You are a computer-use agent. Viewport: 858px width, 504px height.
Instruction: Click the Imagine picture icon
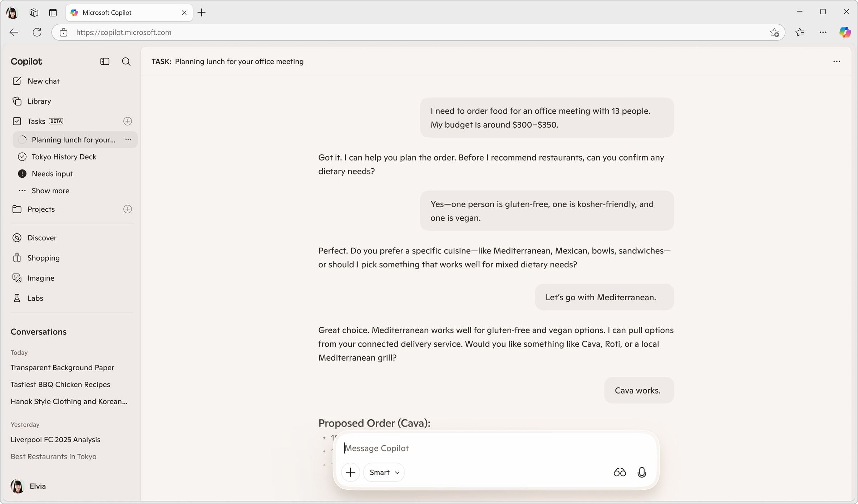click(x=17, y=278)
